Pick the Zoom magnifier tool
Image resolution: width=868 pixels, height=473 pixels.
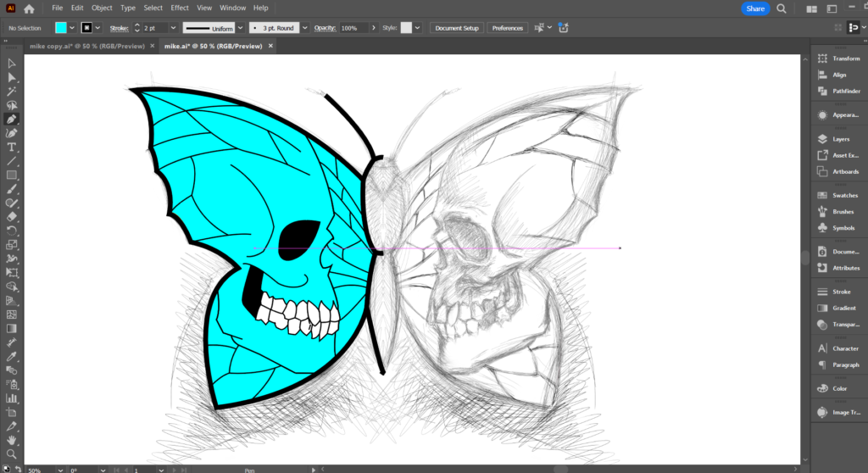(12, 454)
